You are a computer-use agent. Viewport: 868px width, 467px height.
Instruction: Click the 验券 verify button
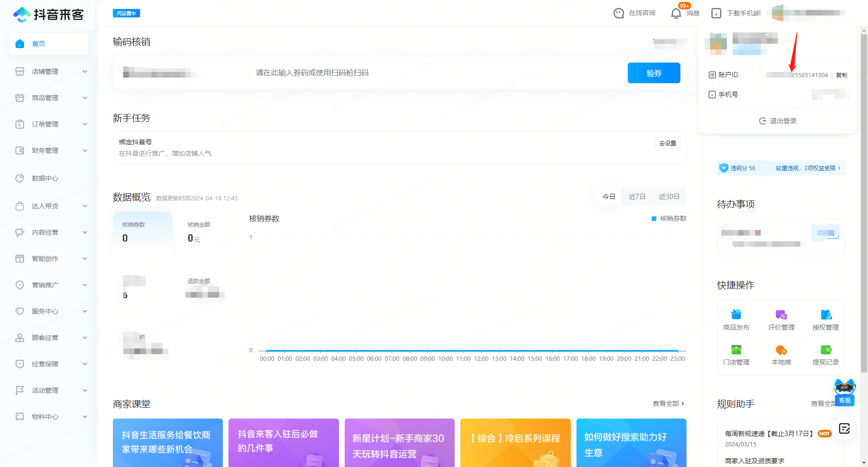point(654,73)
